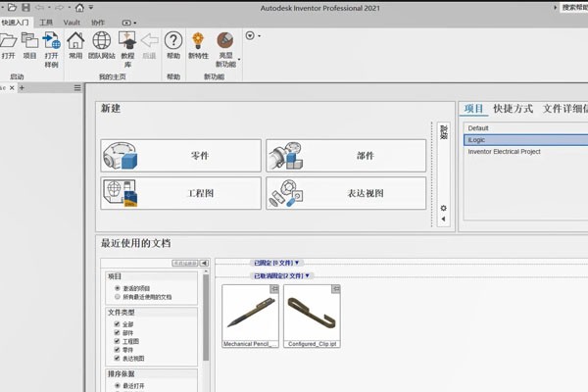Click the filter pane vertical scrollbar
The height and width of the screenshot is (392, 588).
(x=206, y=318)
